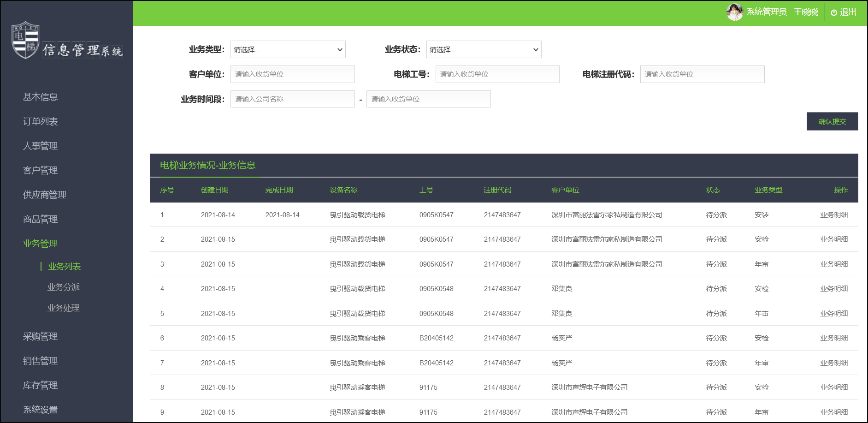Open 业务明细 for row 5
The image size is (868, 423).
(834, 314)
